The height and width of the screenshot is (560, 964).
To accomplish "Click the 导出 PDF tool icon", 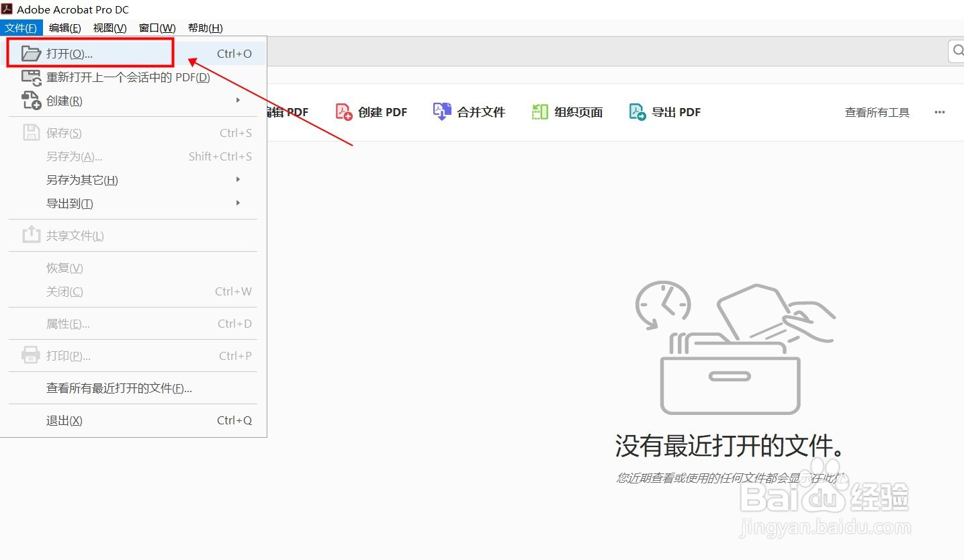I will pyautogui.click(x=638, y=112).
